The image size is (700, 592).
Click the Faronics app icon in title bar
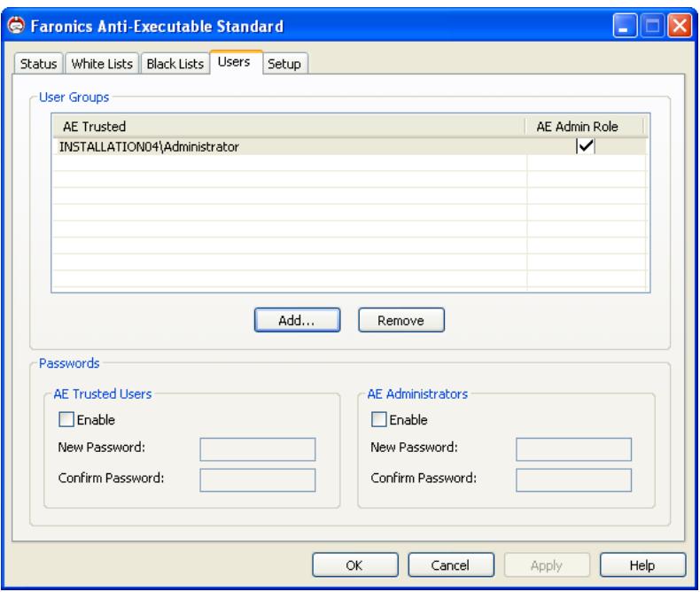click(x=16, y=25)
